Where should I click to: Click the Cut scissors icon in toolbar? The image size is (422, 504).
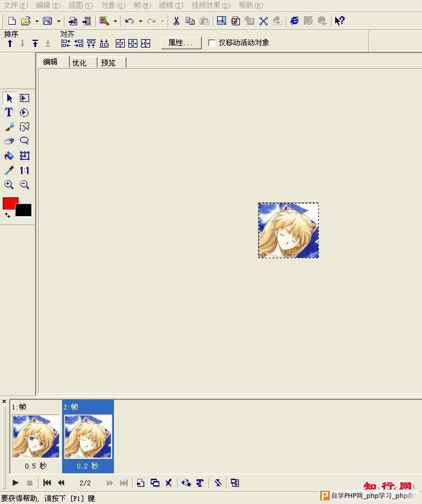click(176, 21)
